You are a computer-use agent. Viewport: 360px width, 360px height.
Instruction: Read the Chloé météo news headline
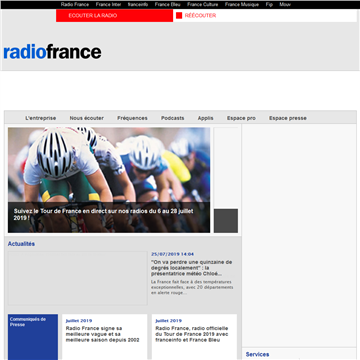click(192, 268)
